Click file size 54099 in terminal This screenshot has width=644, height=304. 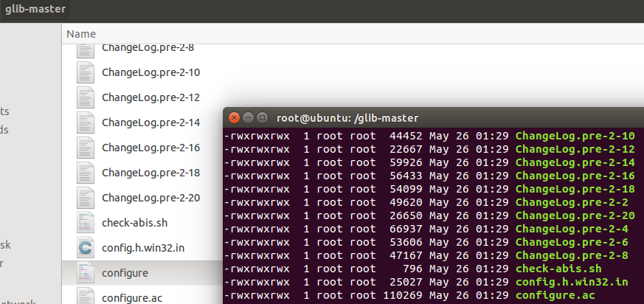(x=406, y=189)
